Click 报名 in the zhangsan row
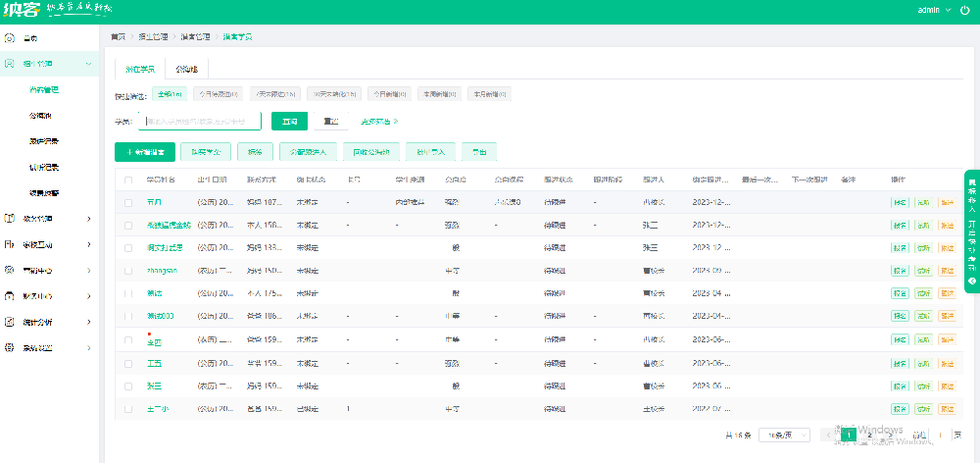The width and height of the screenshot is (980, 463). (x=900, y=271)
